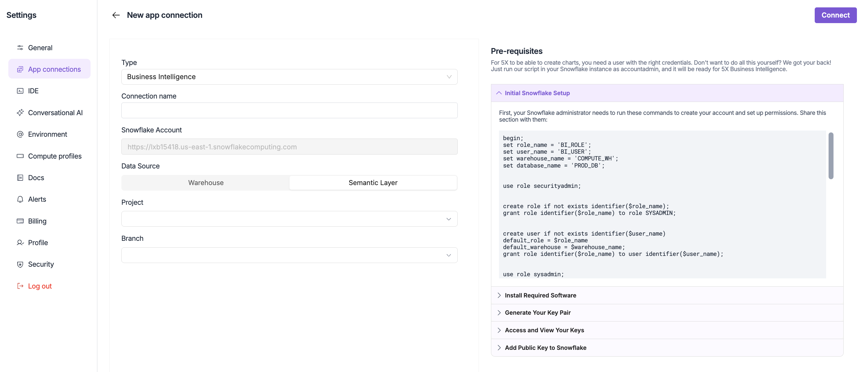Select Semantic Layer as Data Source
The height and width of the screenshot is (372, 868).
(373, 182)
